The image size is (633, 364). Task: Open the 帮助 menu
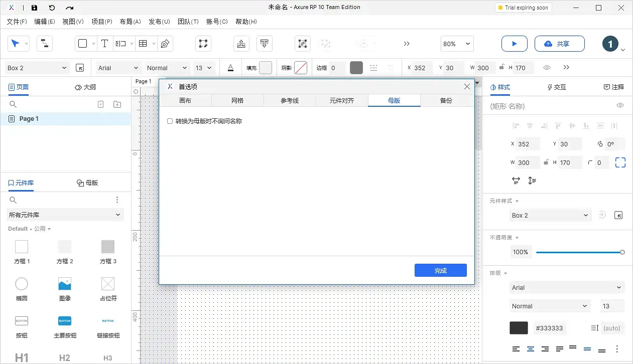246,22
